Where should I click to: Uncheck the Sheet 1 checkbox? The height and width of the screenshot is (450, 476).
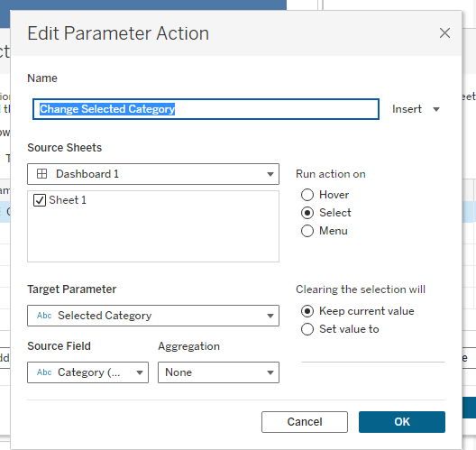pos(40,200)
